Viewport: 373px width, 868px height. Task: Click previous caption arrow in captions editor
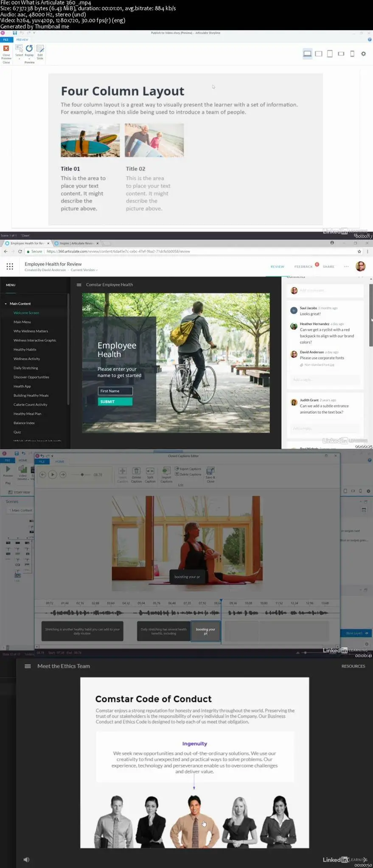click(x=42, y=475)
